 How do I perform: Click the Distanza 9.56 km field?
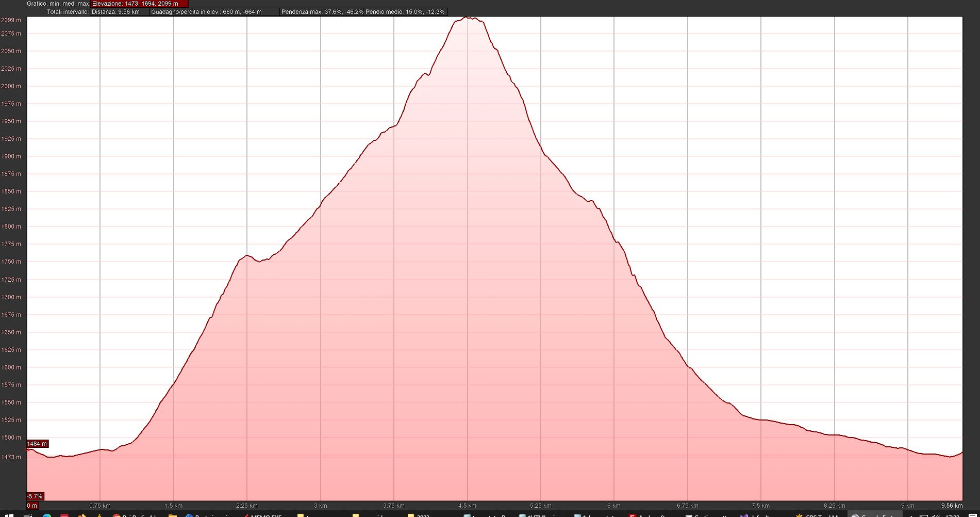(119, 12)
